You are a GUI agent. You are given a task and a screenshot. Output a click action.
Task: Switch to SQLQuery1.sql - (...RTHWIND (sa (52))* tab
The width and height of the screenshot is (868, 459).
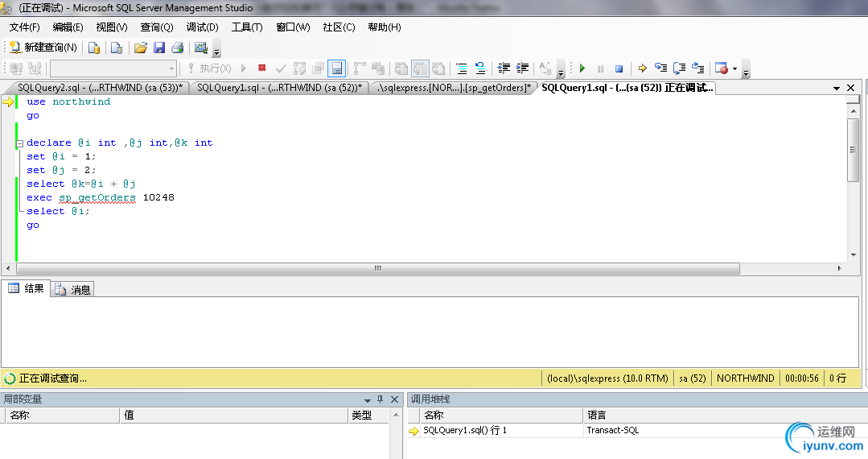(280, 88)
